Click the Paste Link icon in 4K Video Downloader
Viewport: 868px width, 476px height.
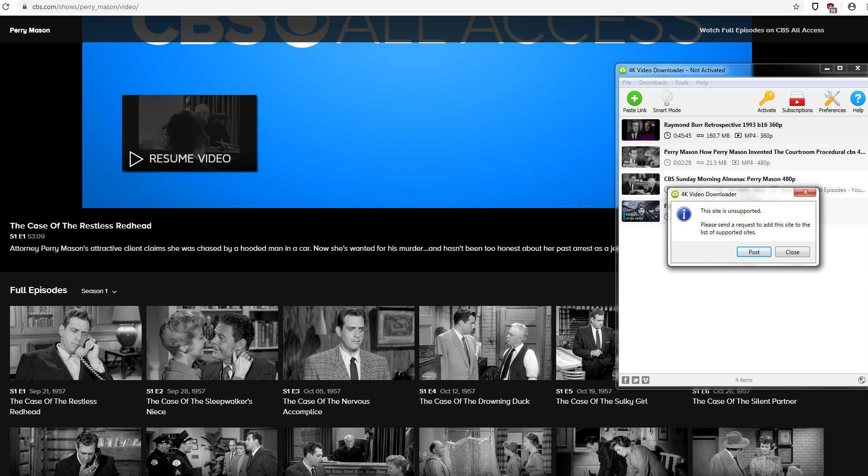(634, 99)
